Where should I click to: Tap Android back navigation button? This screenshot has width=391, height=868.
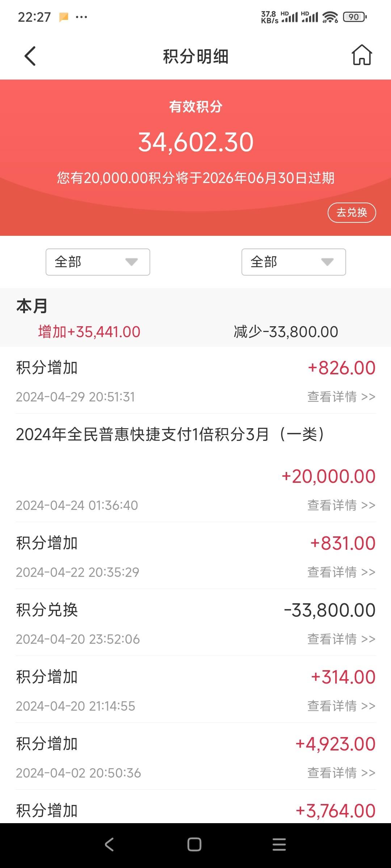109,844
